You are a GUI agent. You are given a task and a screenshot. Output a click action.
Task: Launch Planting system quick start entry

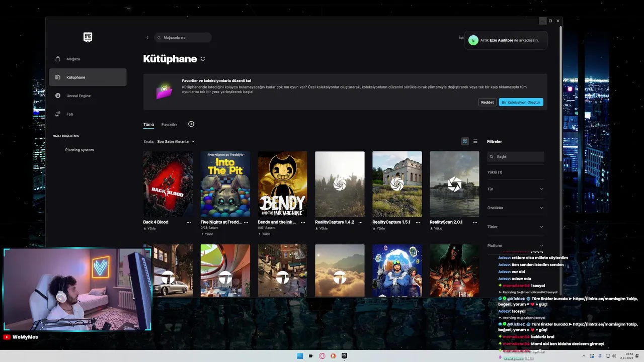tap(79, 150)
